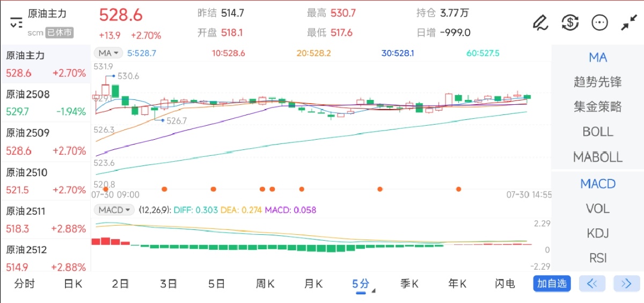The width and height of the screenshot is (644, 303).
Task: Go to previous contract with double-left arrows
Action: (592, 284)
